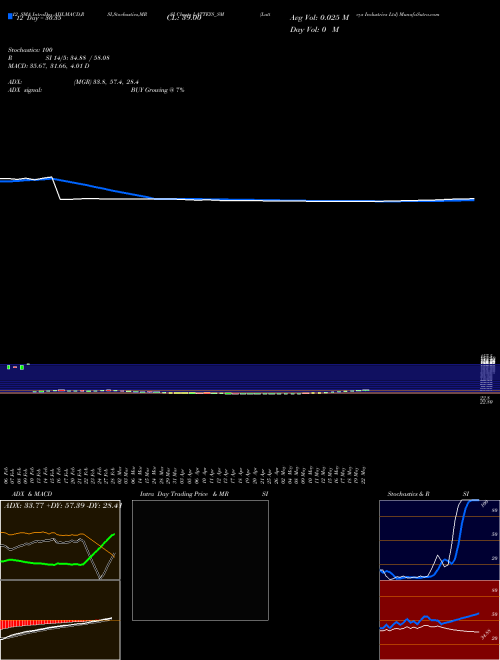Click the 'ADX & MACD' panel title
This screenshot has height=660, width=500.
pos(32,494)
